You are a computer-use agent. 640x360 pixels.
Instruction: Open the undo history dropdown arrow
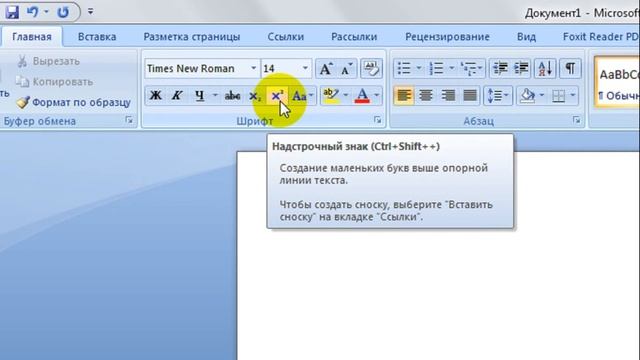(46, 12)
